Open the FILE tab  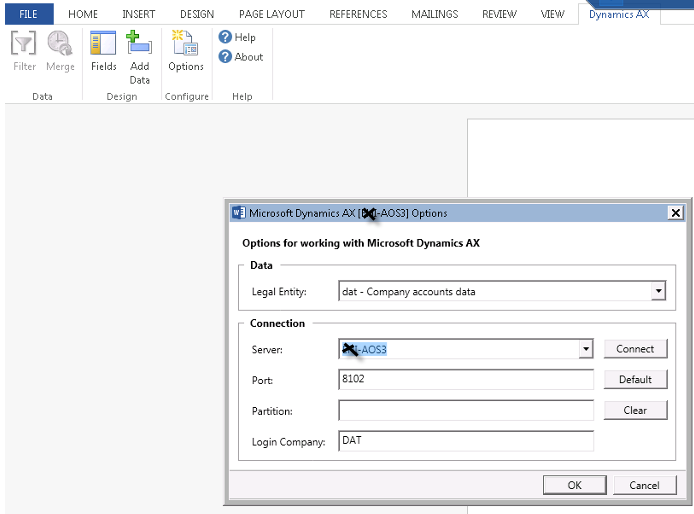pos(28,14)
